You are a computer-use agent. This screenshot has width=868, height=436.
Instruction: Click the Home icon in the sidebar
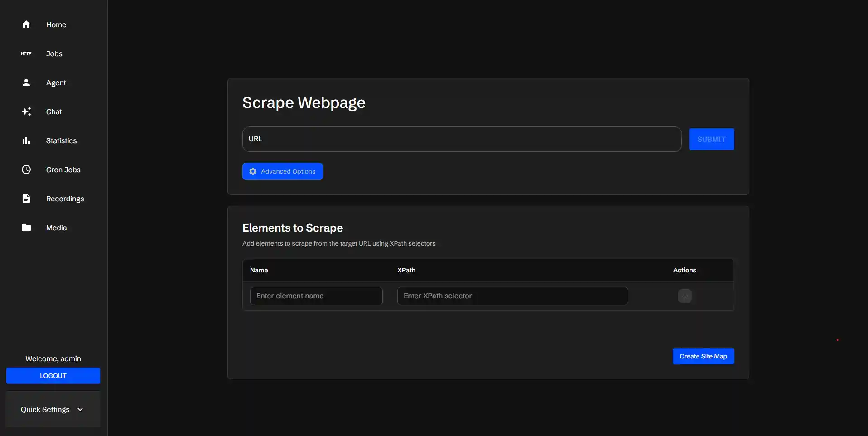coord(26,24)
